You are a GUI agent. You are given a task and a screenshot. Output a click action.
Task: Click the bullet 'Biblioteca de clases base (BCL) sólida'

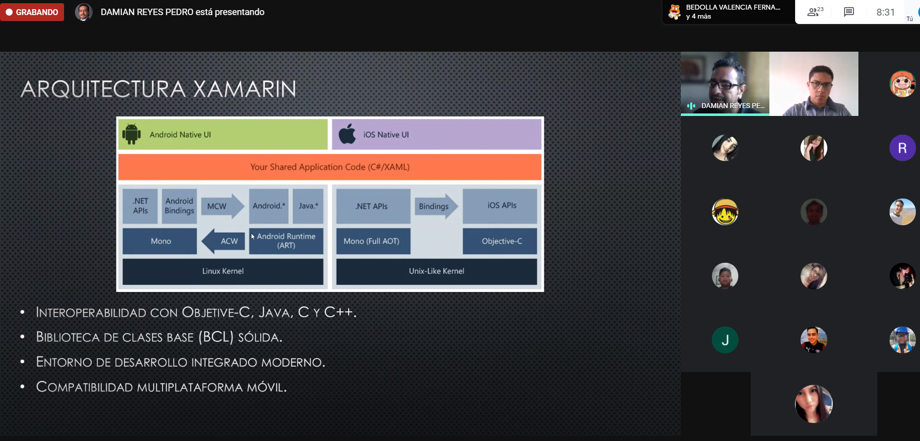pyautogui.click(x=160, y=337)
